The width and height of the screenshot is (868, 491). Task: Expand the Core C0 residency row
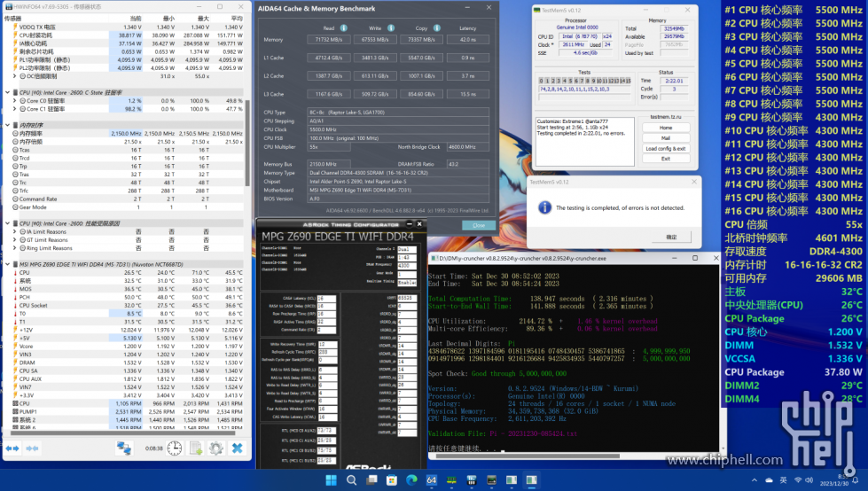coord(15,101)
